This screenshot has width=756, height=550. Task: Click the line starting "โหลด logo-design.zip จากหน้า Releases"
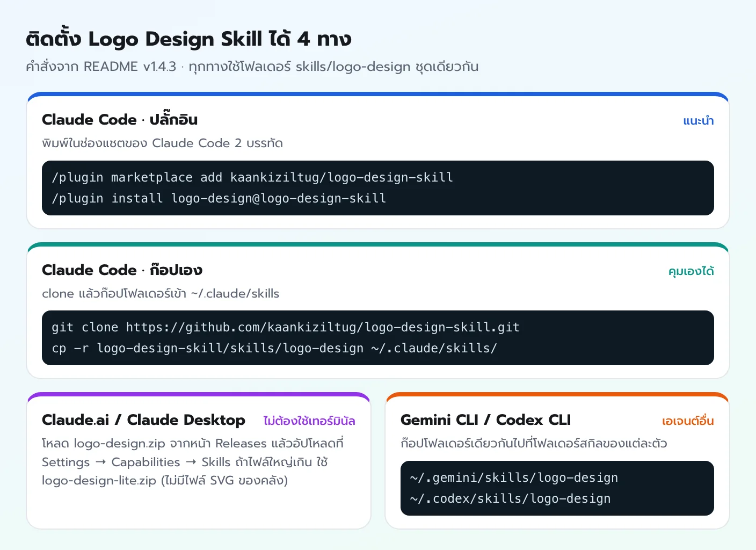tap(193, 443)
